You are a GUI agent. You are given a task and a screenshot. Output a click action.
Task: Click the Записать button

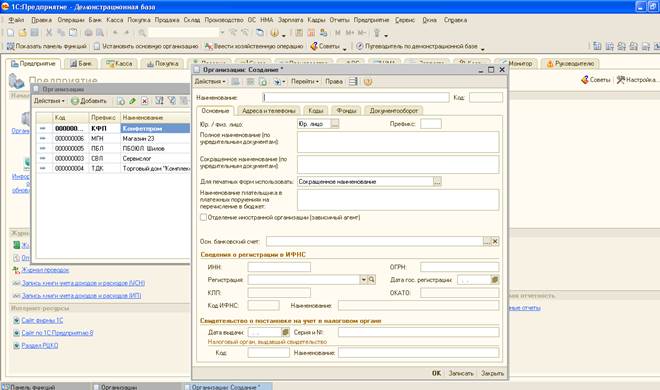(461, 373)
